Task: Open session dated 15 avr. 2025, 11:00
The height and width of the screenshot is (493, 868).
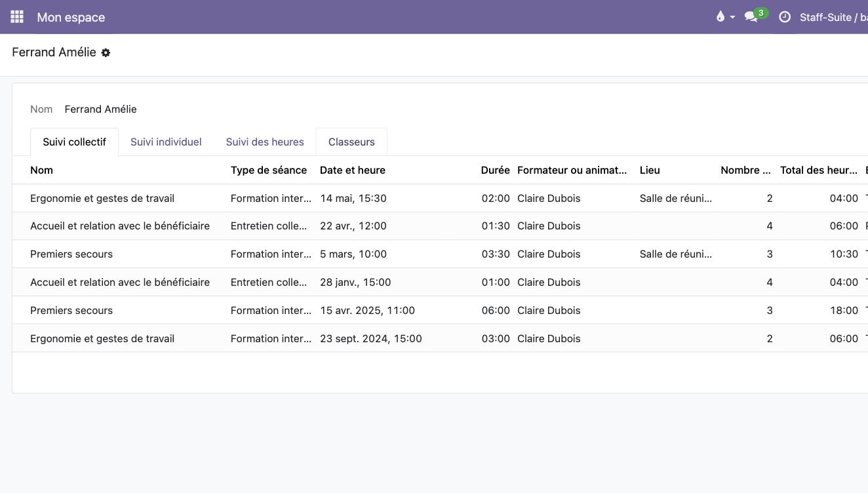Action: (440, 310)
